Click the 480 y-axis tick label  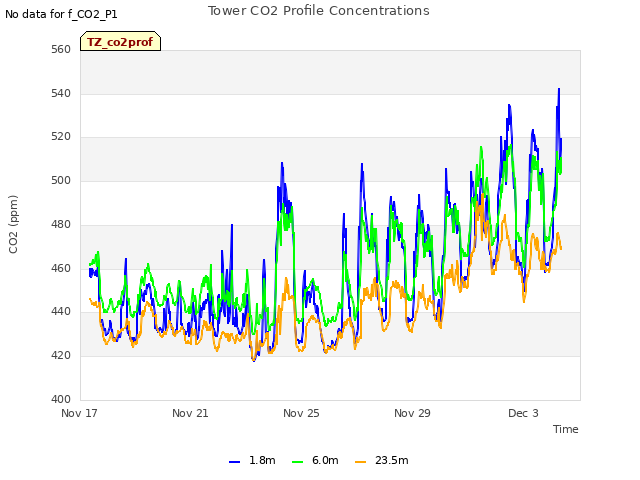[x=61, y=224]
